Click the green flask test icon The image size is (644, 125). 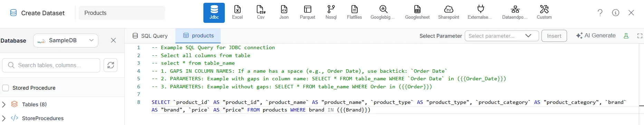click(x=626, y=36)
